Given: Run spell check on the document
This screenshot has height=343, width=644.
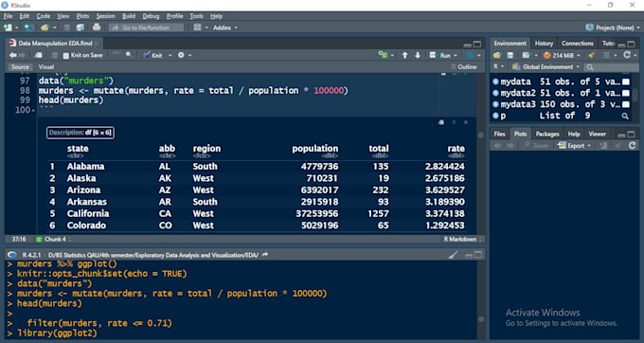Looking at the screenshot, I should pyautogui.click(x=116, y=55).
